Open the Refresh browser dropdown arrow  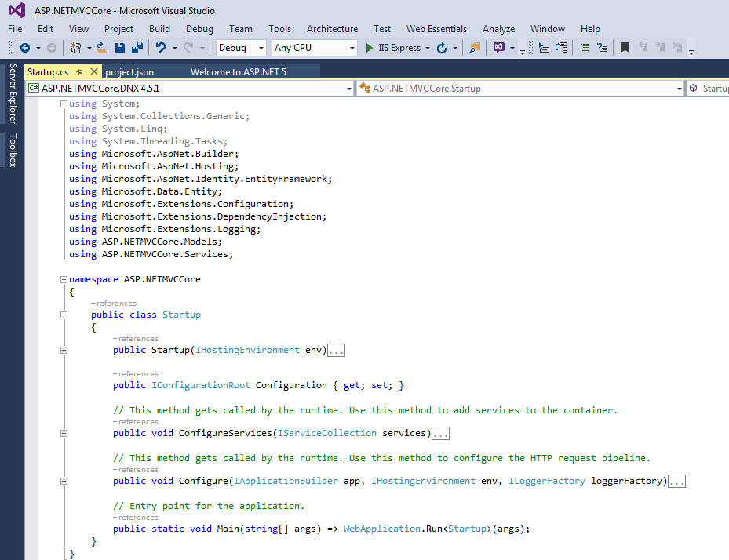455,48
